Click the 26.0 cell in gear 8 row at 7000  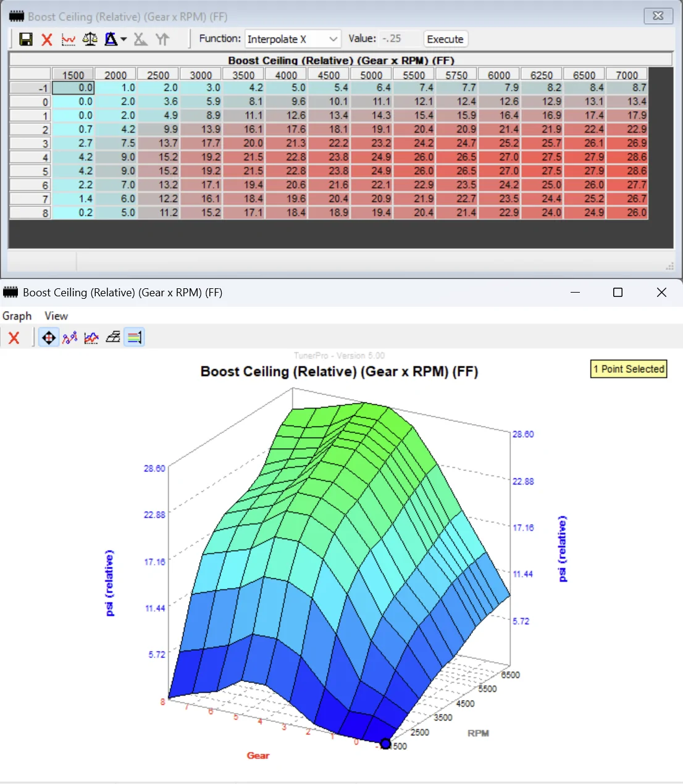point(627,213)
